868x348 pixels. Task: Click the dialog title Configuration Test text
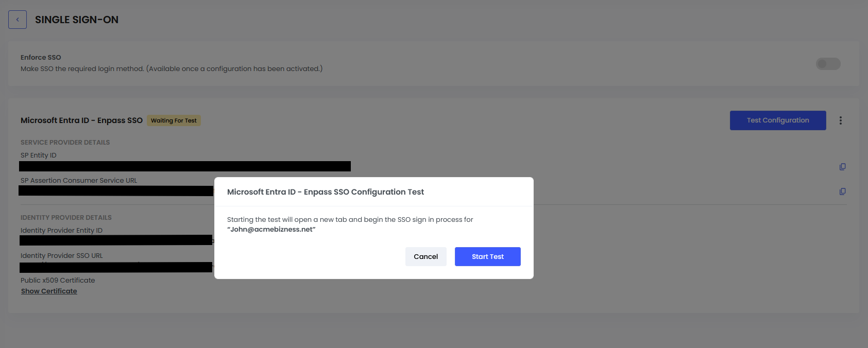click(326, 192)
